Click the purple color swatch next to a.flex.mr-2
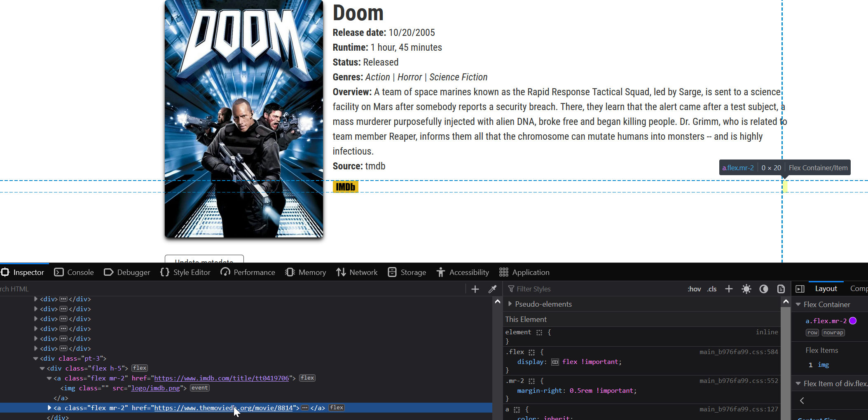This screenshot has height=420, width=868. [x=853, y=321]
